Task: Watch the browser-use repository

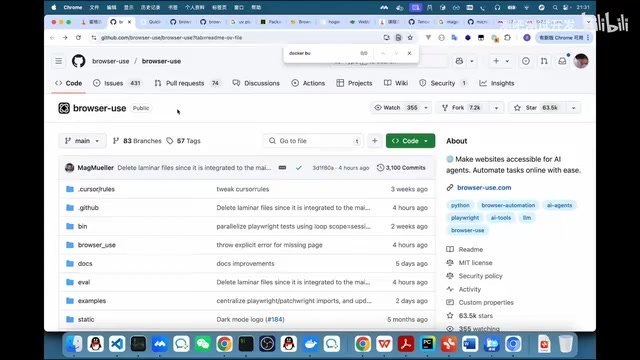Action: tap(396, 108)
